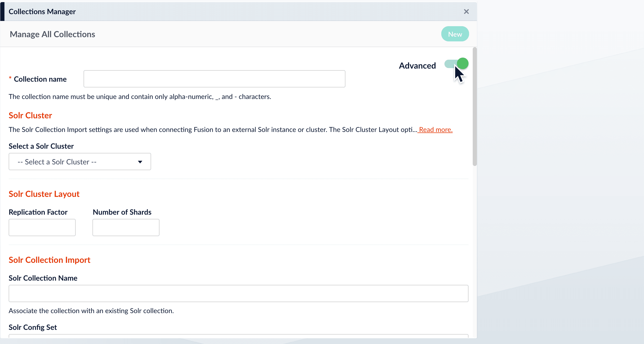Focus the Collection name input field
The width and height of the screenshot is (644, 344).
click(214, 79)
